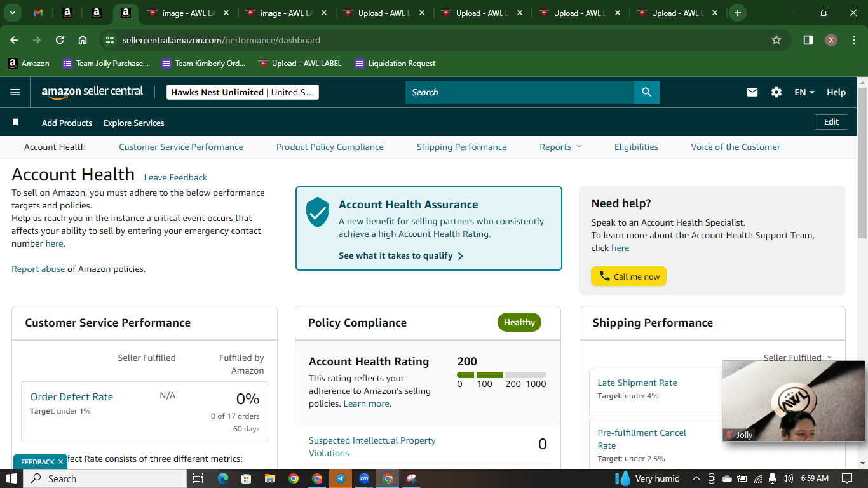The image size is (868, 488).
Task: Open the Add Products link
Action: point(67,123)
